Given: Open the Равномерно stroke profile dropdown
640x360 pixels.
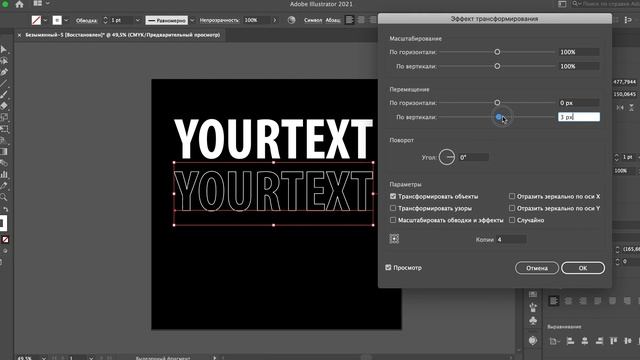Looking at the screenshot, I should (192, 20).
